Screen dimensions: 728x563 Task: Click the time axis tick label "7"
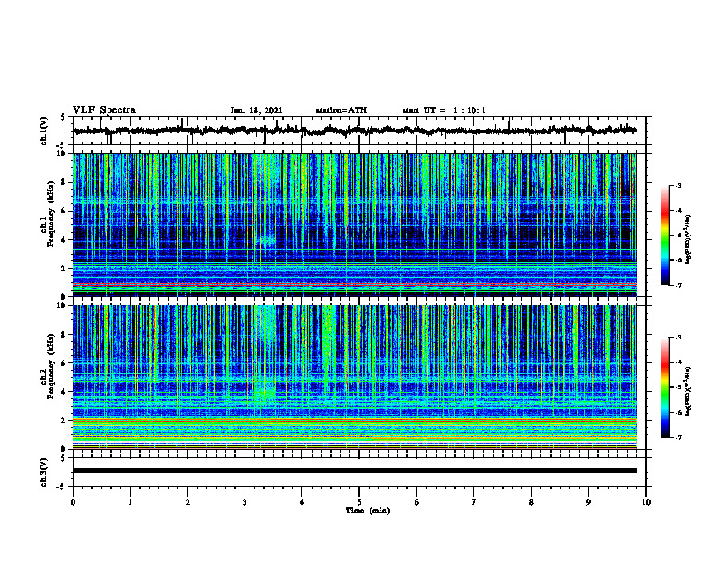[474, 502]
